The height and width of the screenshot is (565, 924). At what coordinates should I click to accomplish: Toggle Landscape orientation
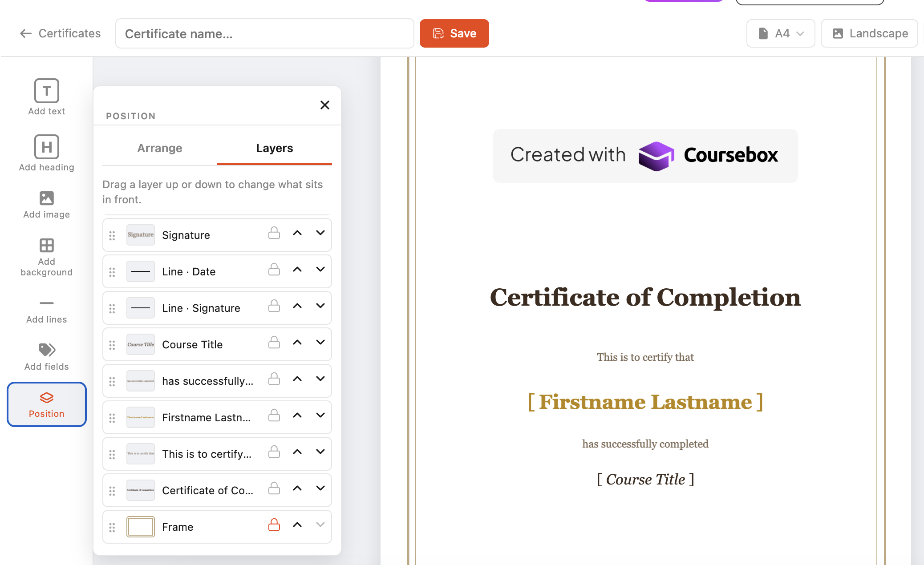point(869,33)
